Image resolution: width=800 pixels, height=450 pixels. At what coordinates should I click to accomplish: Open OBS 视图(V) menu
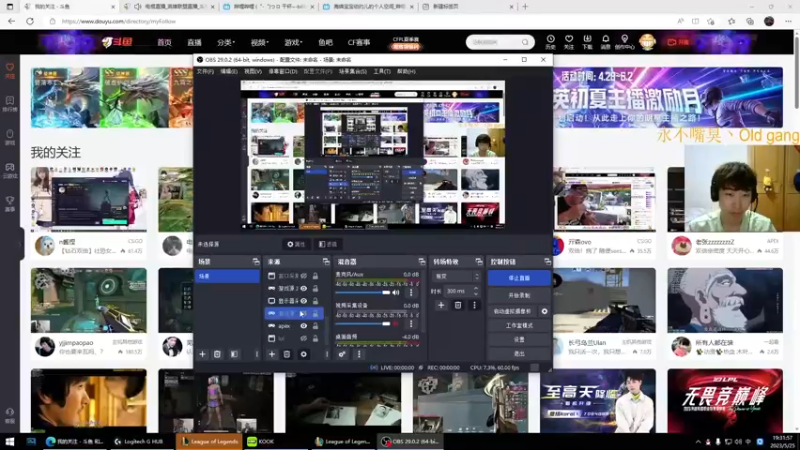[253, 71]
